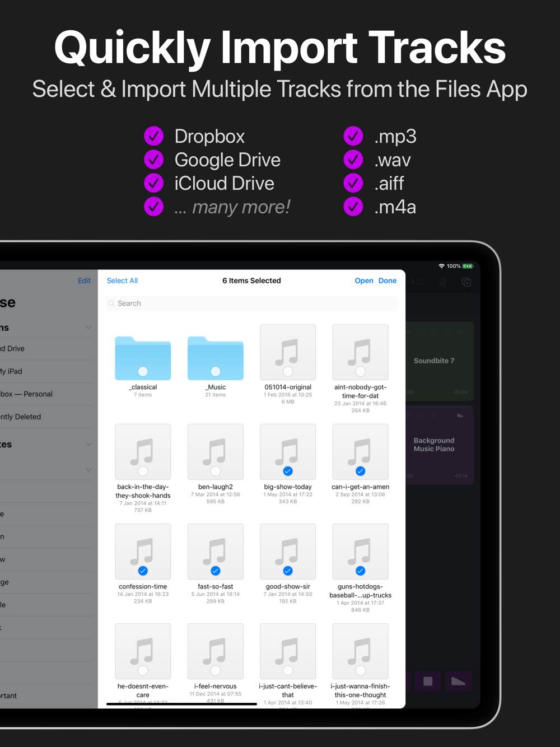
Task: Uncheck the fast-so-fast selection circle
Action: click(216, 571)
